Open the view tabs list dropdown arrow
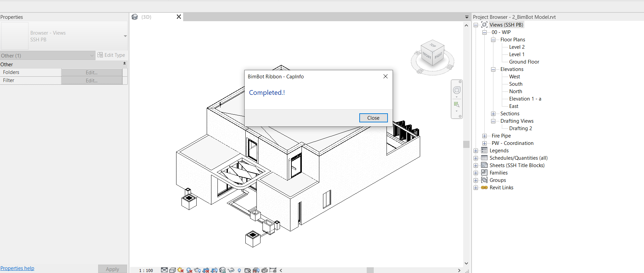The width and height of the screenshot is (644, 273). tap(467, 17)
